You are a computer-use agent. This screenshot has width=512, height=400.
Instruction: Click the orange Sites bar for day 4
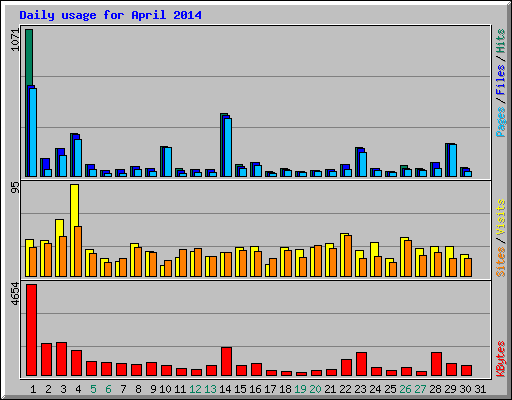click(x=78, y=251)
